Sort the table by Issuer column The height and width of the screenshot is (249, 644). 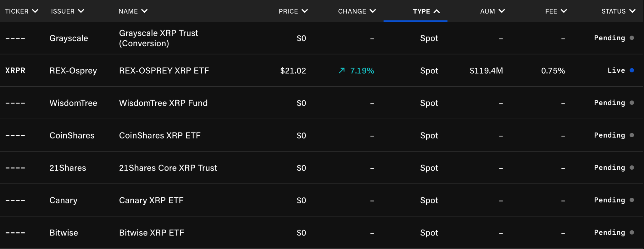68,11
